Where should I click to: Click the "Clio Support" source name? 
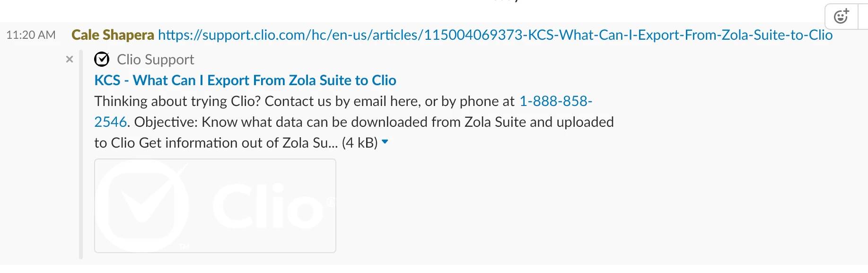(x=155, y=60)
